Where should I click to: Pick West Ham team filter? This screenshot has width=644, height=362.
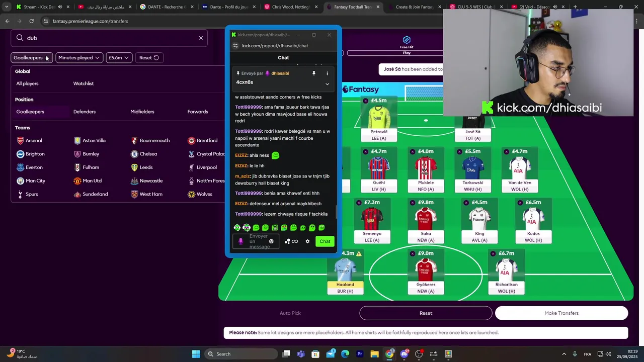pyautogui.click(x=146, y=194)
